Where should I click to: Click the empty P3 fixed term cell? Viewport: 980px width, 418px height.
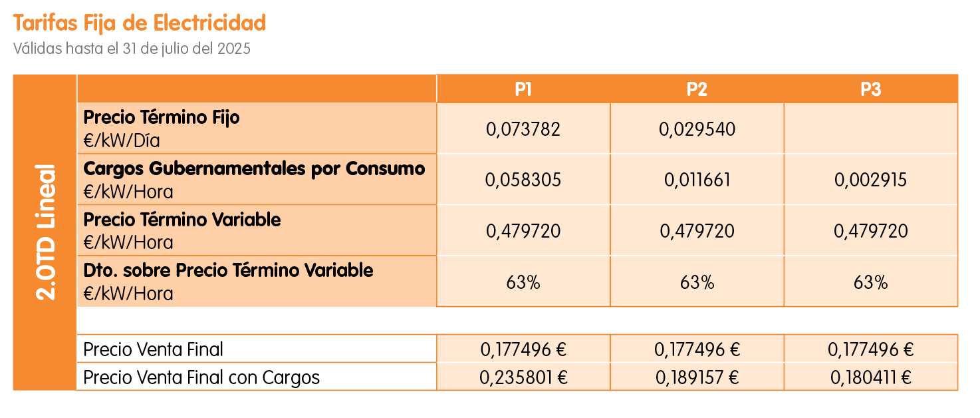[871, 128]
